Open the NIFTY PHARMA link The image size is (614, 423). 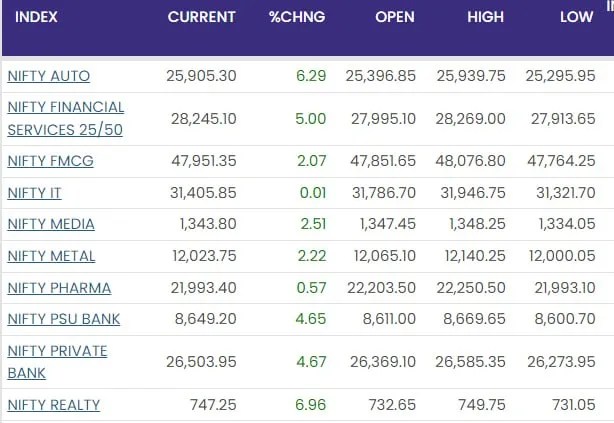pos(59,288)
